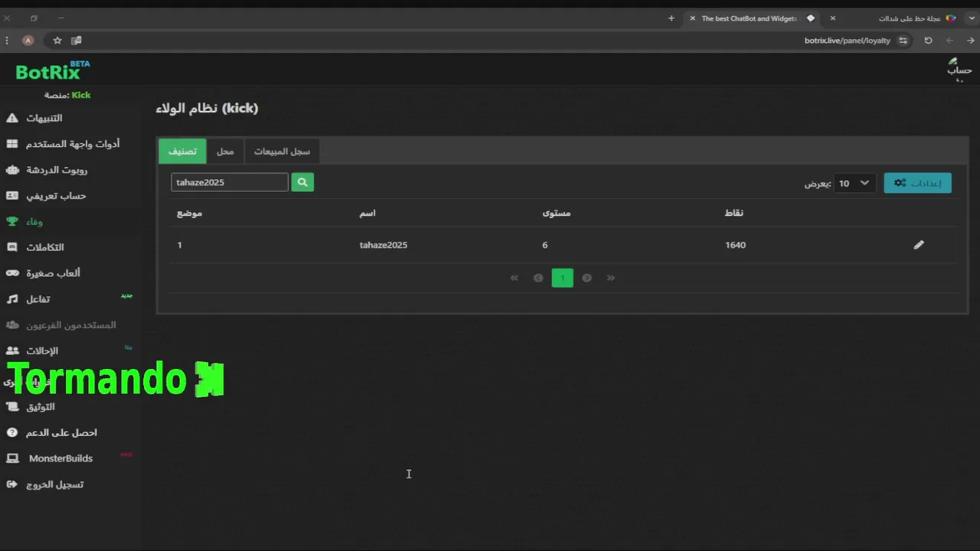This screenshot has width=980, height=551.
Task: Open the ألعاب صغيرة minigames item
Action: [43, 273]
